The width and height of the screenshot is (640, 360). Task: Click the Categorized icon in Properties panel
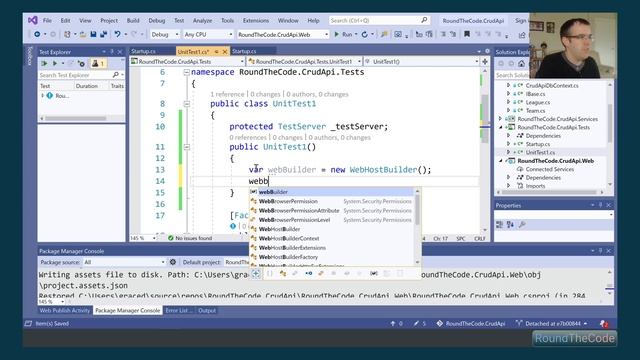click(x=500, y=224)
